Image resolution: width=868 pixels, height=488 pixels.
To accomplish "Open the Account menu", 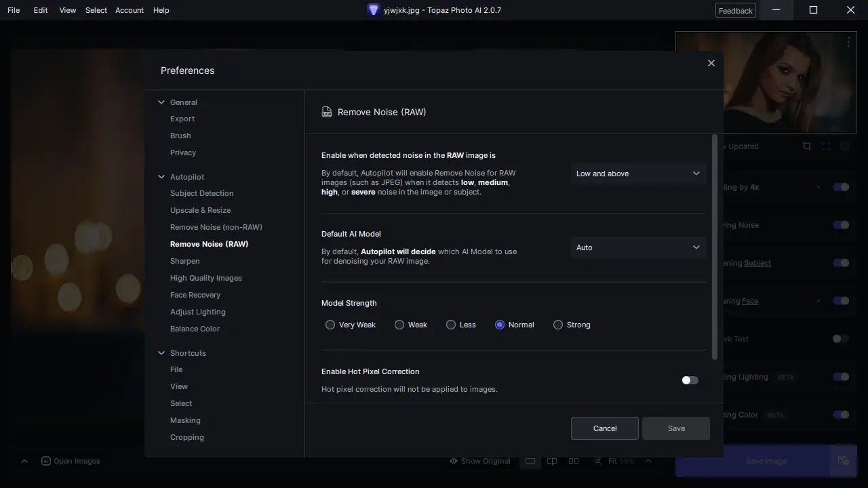I will tap(129, 10).
